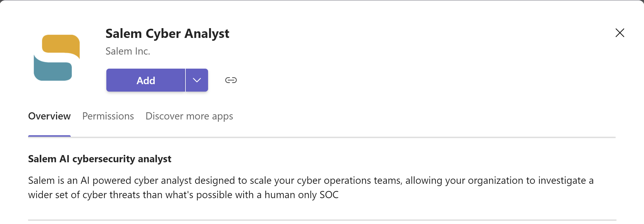The height and width of the screenshot is (224, 644).
Task: Click the gray divider line below the tabs
Action: tap(322, 138)
